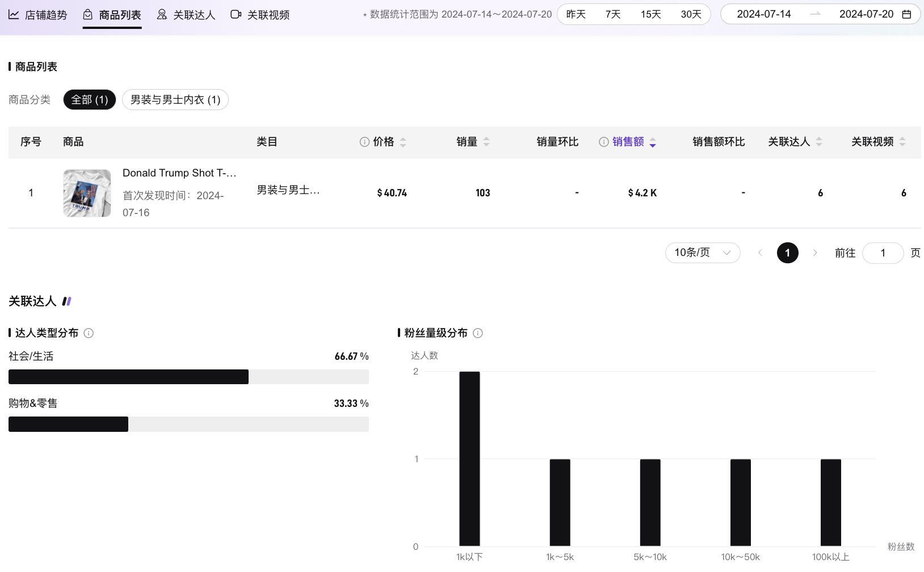The image size is (924, 572).
Task: Toggle the 销售额 sort direction arrow
Action: tap(653, 142)
